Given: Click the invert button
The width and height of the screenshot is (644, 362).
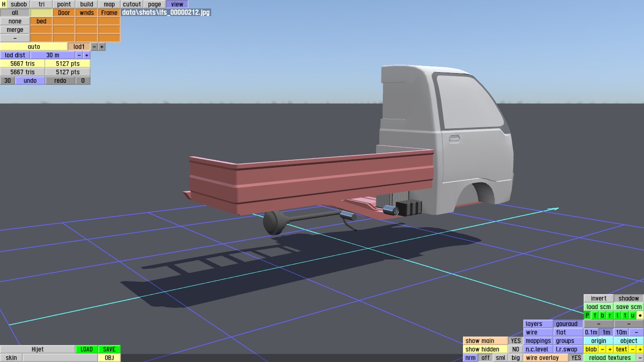Looking at the screenshot, I should pos(599,298).
